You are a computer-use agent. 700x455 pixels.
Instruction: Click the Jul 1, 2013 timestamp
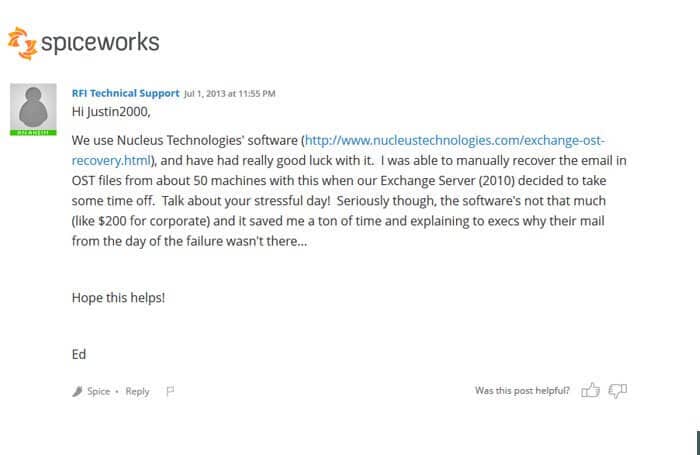pos(229,94)
